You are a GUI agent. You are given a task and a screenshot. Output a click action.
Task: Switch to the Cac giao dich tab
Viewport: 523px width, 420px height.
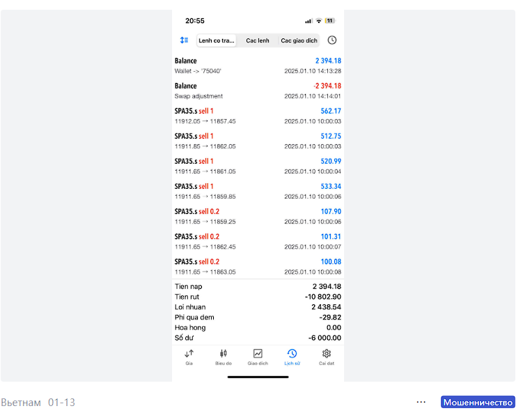coord(299,40)
